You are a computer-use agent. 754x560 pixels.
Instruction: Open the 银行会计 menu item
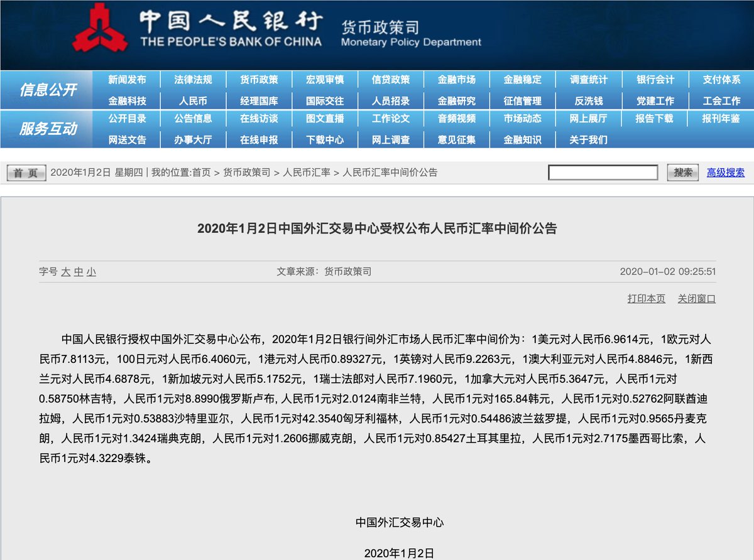coord(655,80)
